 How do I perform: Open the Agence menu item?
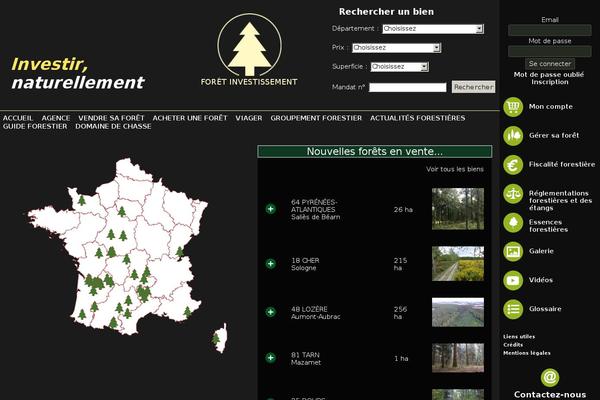click(x=56, y=118)
